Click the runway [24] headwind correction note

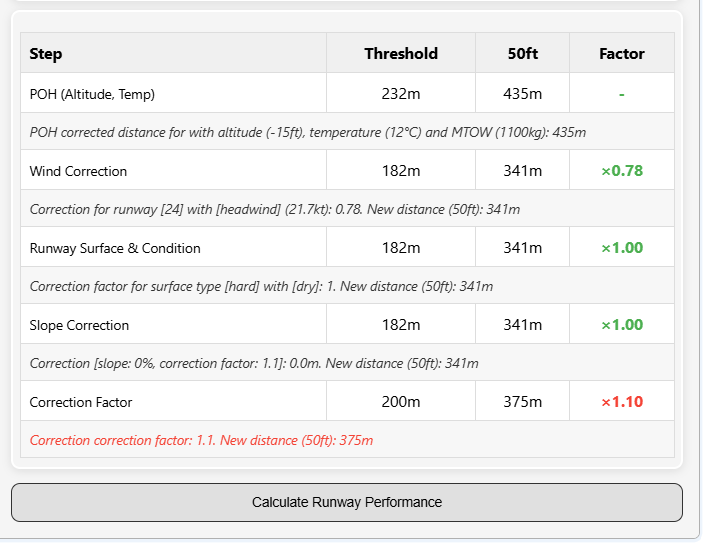pyautogui.click(x=274, y=209)
